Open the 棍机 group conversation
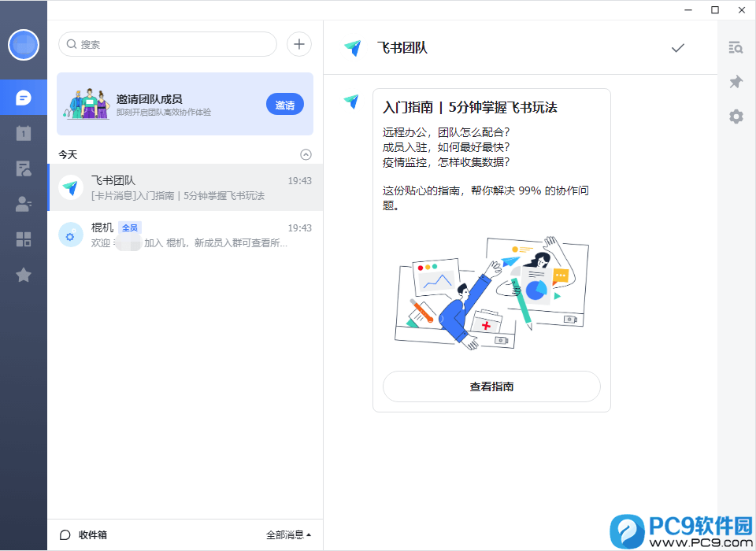 186,235
